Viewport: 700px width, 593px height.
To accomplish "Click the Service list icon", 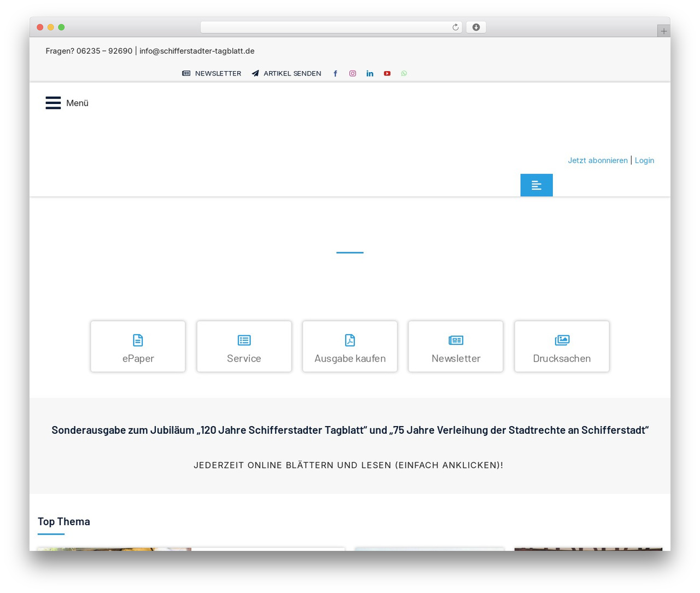I will coord(244,340).
